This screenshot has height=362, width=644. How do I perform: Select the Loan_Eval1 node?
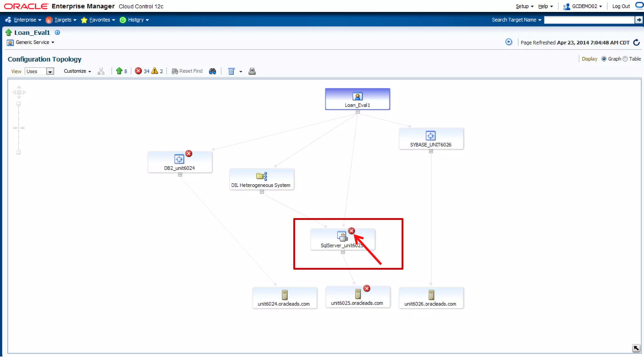(358, 99)
